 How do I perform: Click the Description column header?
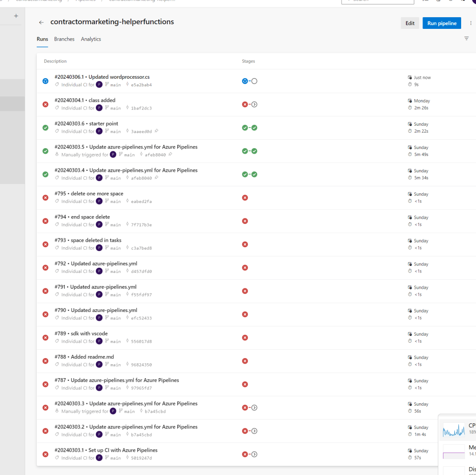click(x=55, y=61)
